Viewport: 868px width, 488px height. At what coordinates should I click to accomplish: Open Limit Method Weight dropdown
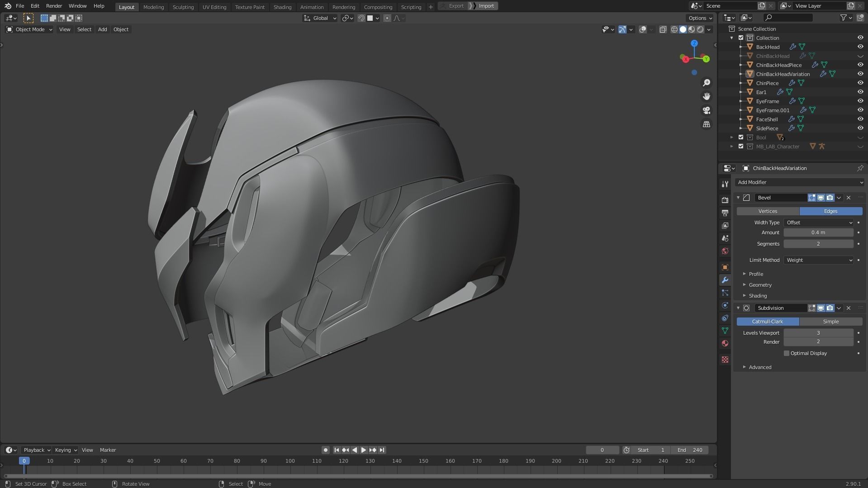pos(819,260)
